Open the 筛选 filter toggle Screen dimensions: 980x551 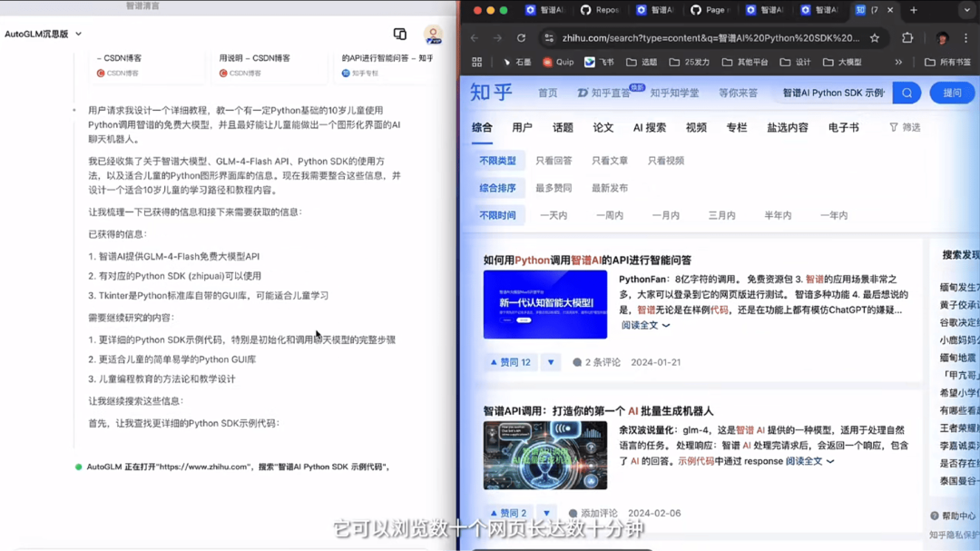[905, 127]
